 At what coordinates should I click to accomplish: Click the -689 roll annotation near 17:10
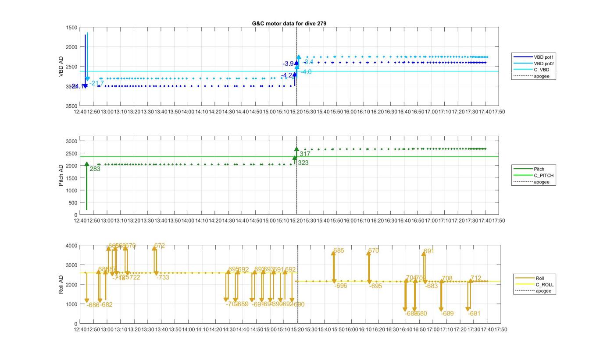[x=447, y=314]
